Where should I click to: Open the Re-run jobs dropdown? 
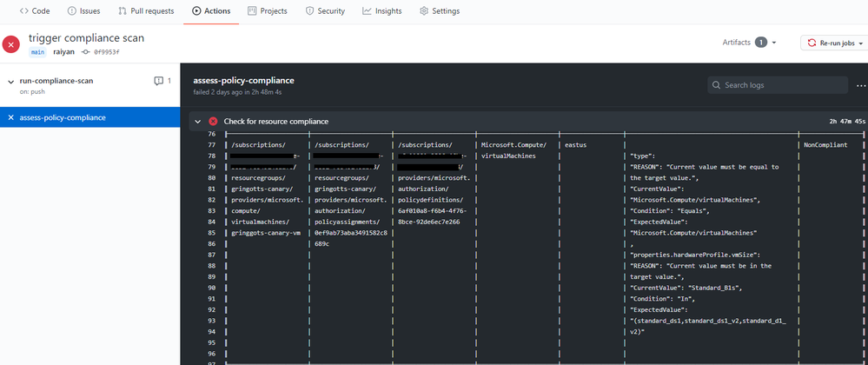point(833,43)
